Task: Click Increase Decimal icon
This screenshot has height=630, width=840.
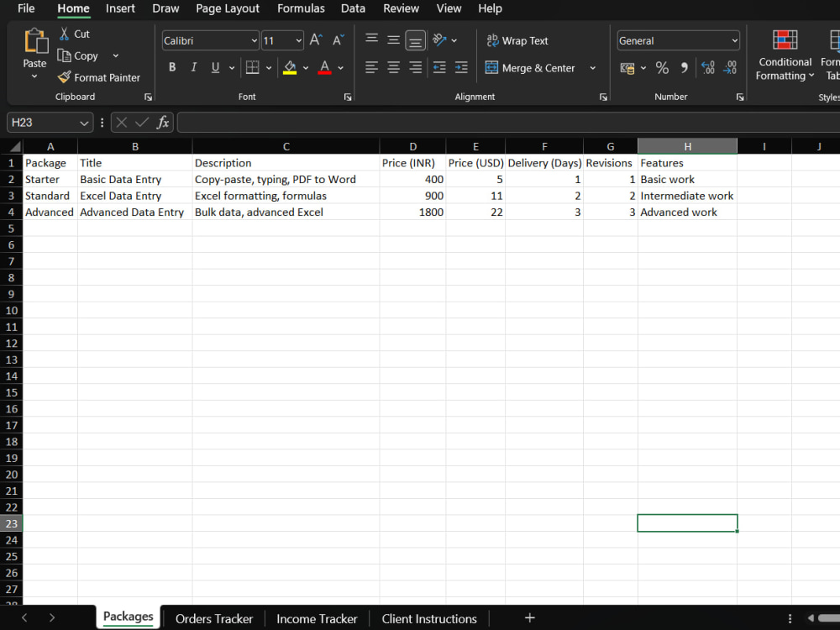Action: pyautogui.click(x=707, y=68)
